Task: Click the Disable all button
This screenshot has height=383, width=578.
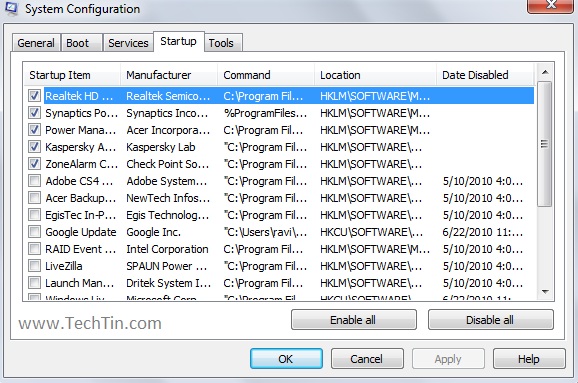Action: (490, 320)
